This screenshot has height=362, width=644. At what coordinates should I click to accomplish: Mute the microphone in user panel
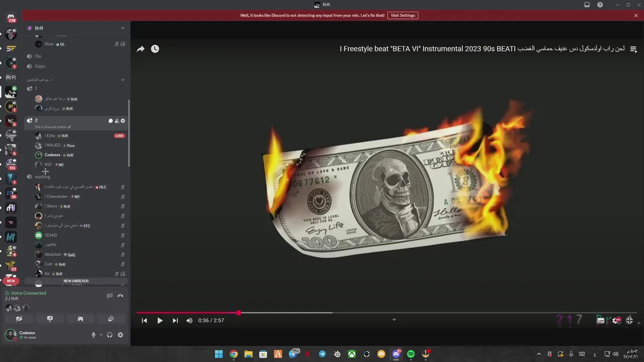coord(93,335)
